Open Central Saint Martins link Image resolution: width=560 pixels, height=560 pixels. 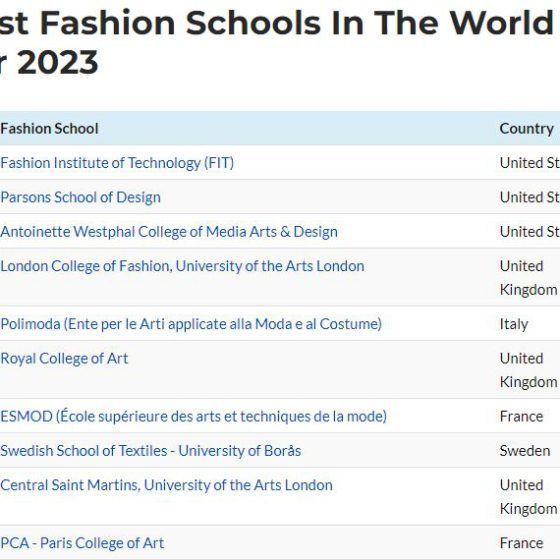coord(166,485)
